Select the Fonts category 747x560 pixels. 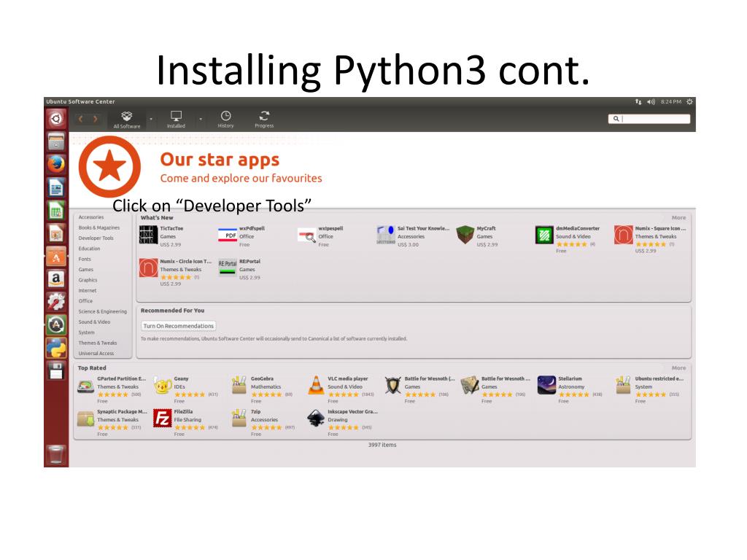[x=85, y=259]
